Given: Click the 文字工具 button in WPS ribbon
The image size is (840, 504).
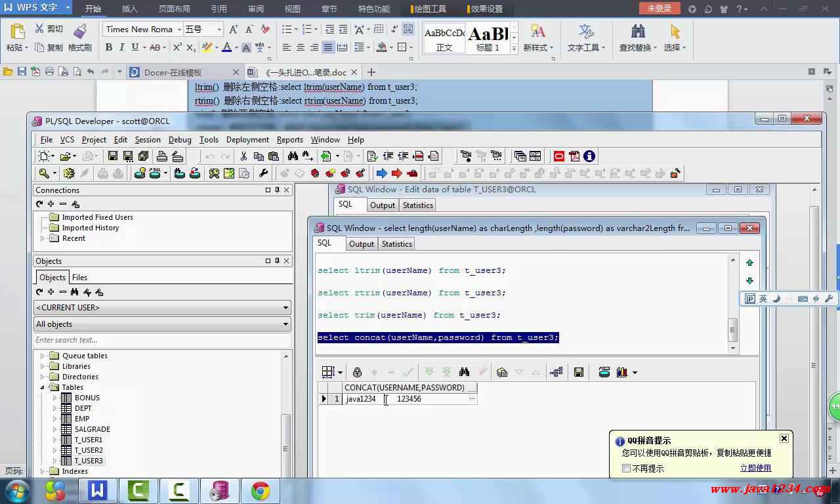Looking at the screenshot, I should point(586,39).
